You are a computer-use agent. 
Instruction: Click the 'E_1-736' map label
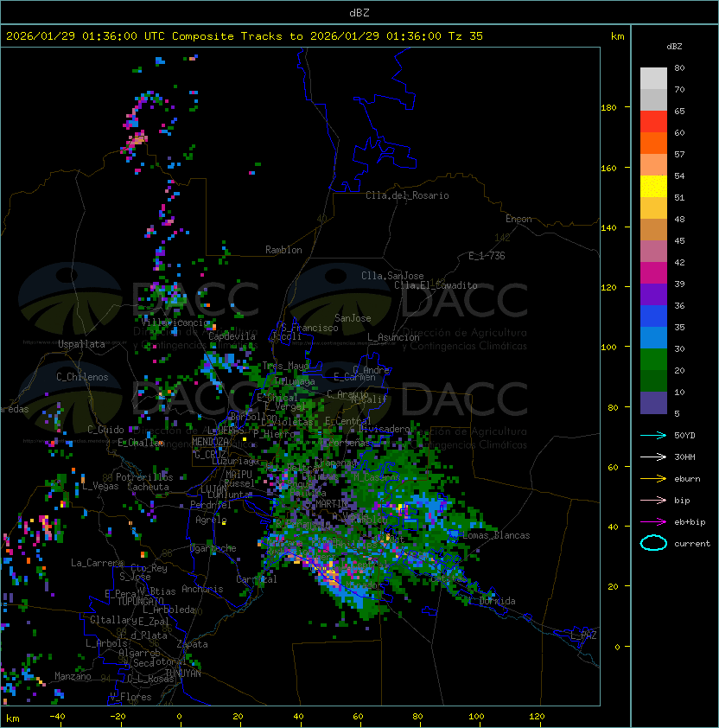coord(487,256)
